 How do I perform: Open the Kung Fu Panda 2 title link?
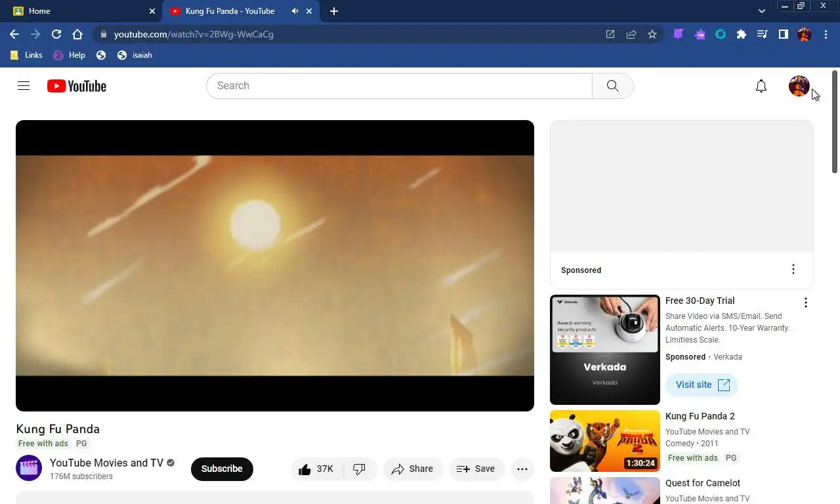pyautogui.click(x=700, y=416)
